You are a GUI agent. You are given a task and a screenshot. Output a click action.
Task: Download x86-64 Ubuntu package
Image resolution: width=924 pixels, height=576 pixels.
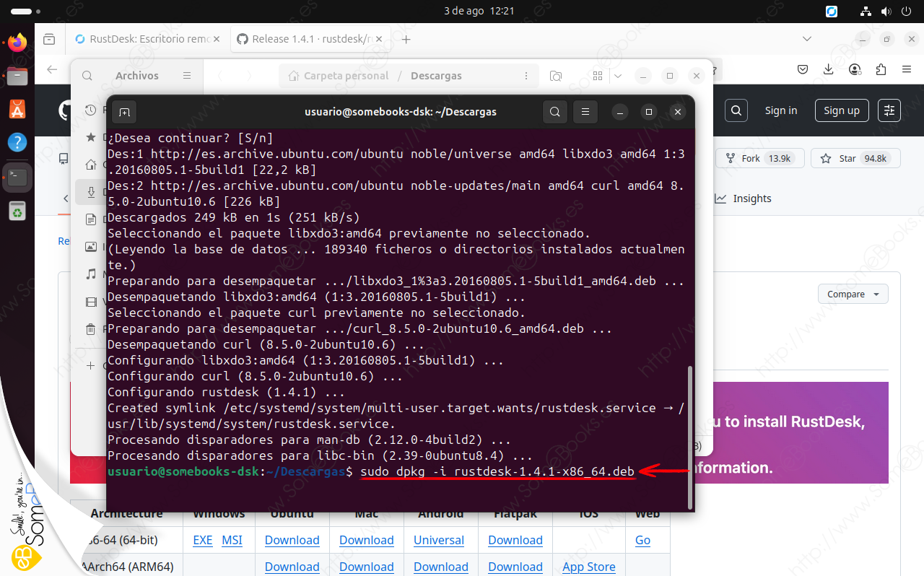point(292,540)
